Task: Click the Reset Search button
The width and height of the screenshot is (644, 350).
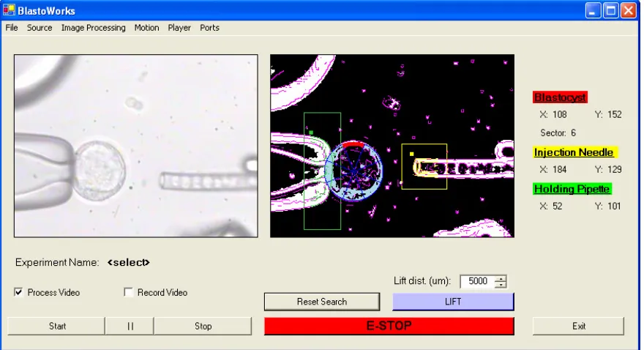Action: (322, 302)
